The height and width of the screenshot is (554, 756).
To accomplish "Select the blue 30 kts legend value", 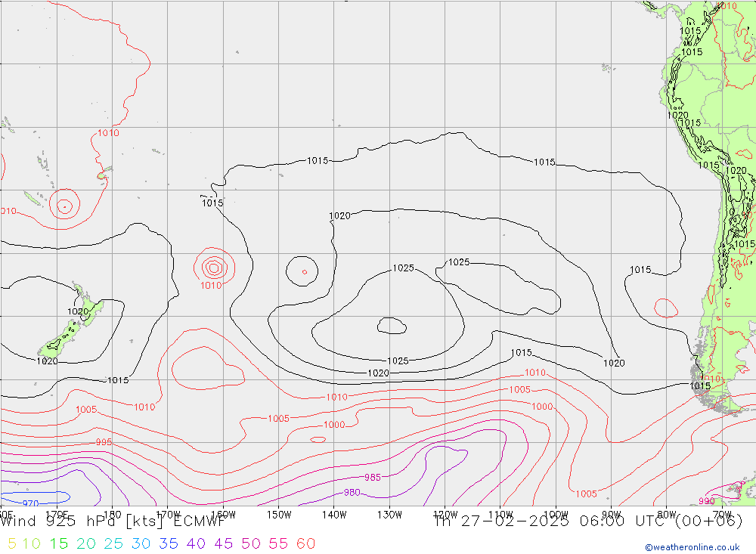I will point(141,544).
